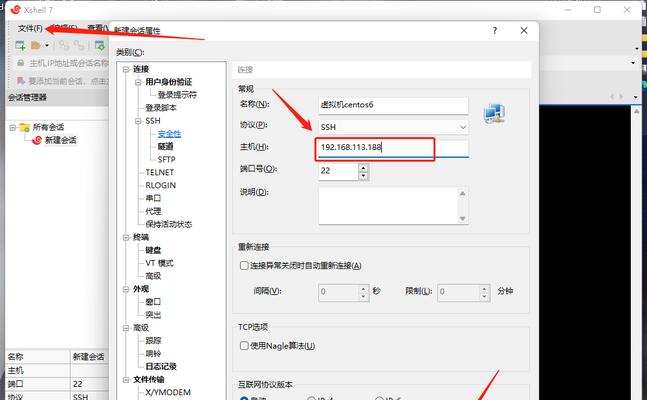Click the terminal scrollbar up arrow
Image resolution: width=647 pixels, height=400 pixels.
point(637,111)
